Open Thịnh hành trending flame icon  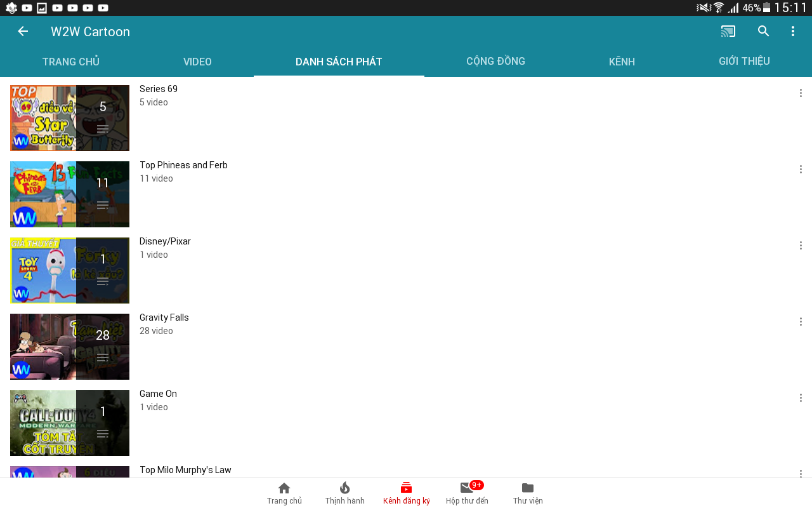(x=345, y=493)
